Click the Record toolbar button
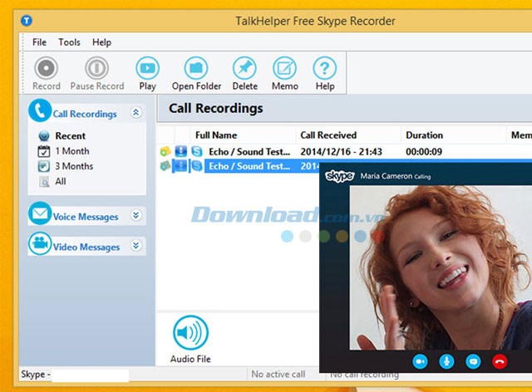The height and width of the screenshot is (392, 532). click(x=47, y=74)
